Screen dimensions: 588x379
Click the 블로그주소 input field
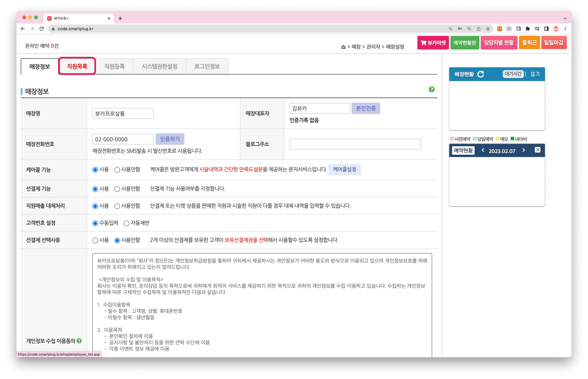point(355,144)
